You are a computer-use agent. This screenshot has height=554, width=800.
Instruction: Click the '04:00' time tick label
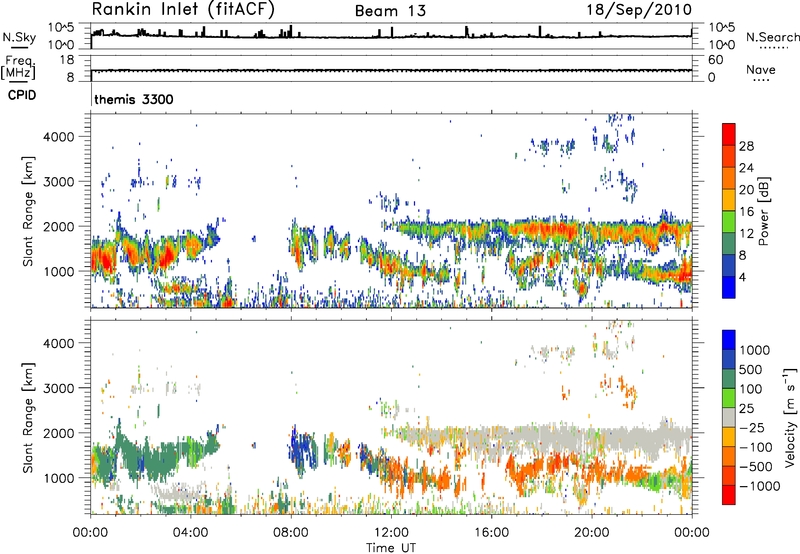tap(191, 533)
